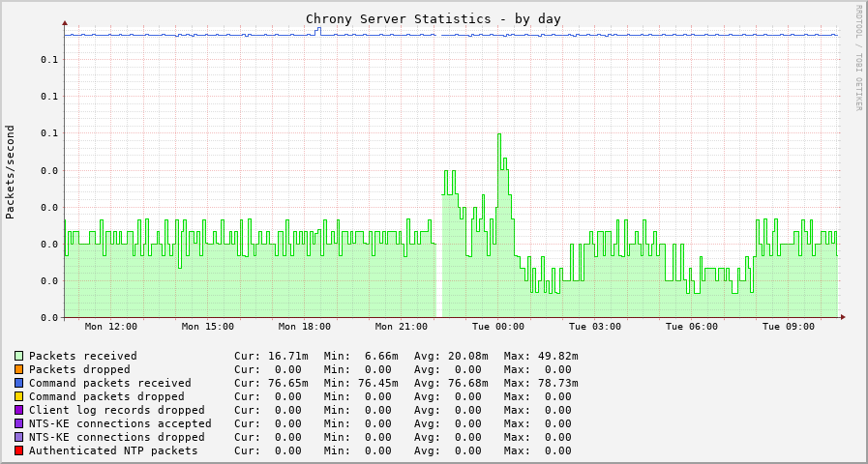Click the Min: 6.66m value

click(361, 356)
